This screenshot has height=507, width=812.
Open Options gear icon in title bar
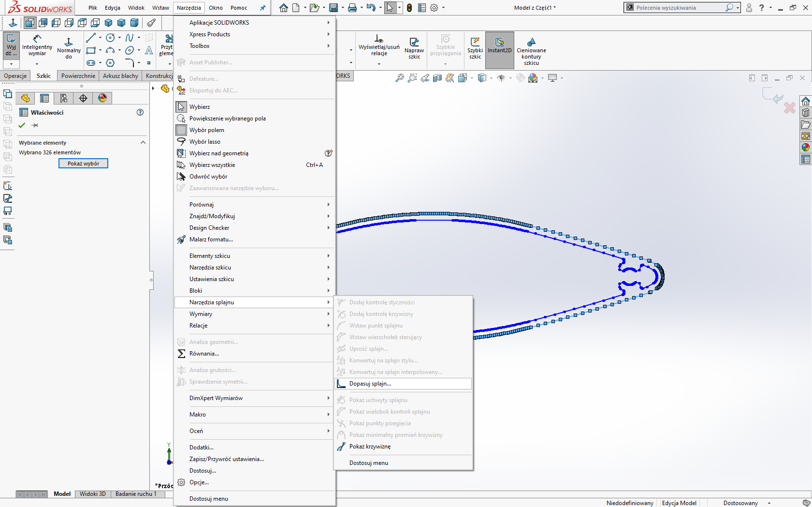pyautogui.click(x=434, y=8)
